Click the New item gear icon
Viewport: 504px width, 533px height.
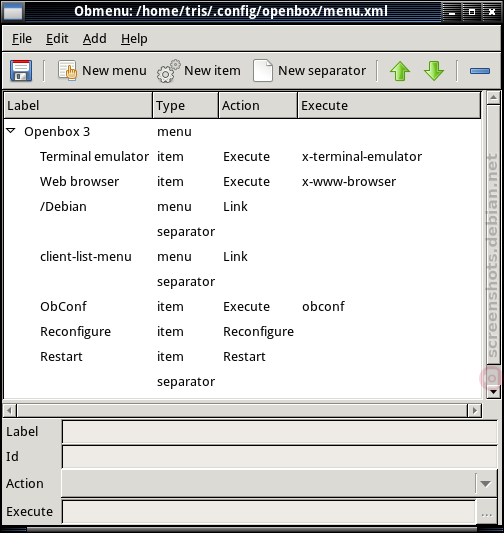[169, 71]
